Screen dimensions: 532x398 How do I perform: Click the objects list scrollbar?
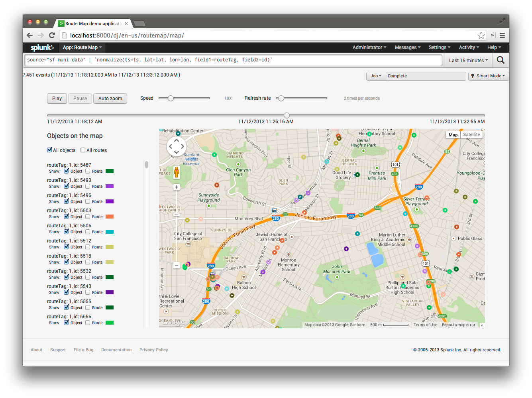coord(147,164)
